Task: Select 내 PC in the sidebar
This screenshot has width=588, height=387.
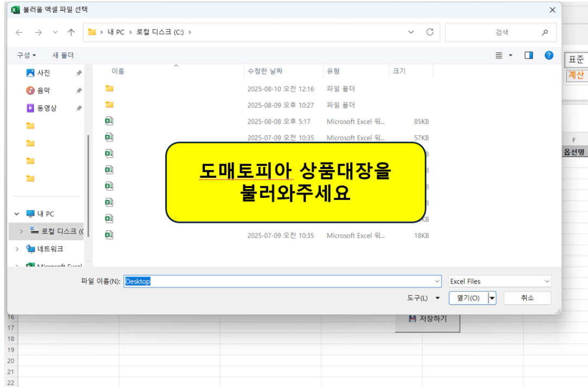Action: tap(46, 214)
